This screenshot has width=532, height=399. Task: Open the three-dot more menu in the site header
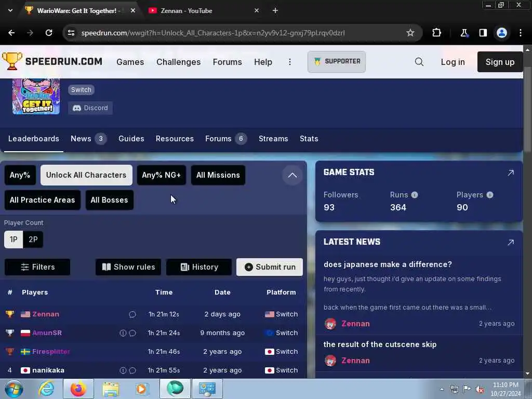click(x=290, y=62)
